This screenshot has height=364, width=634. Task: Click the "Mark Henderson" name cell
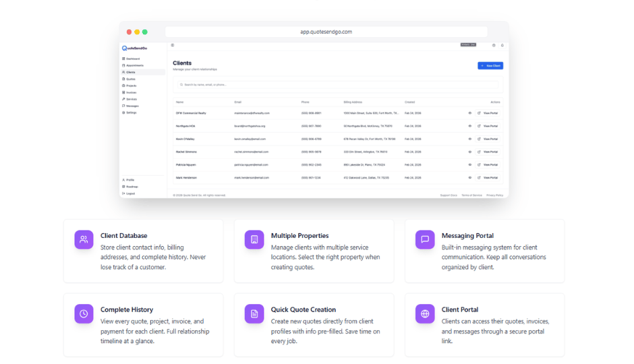(x=186, y=178)
